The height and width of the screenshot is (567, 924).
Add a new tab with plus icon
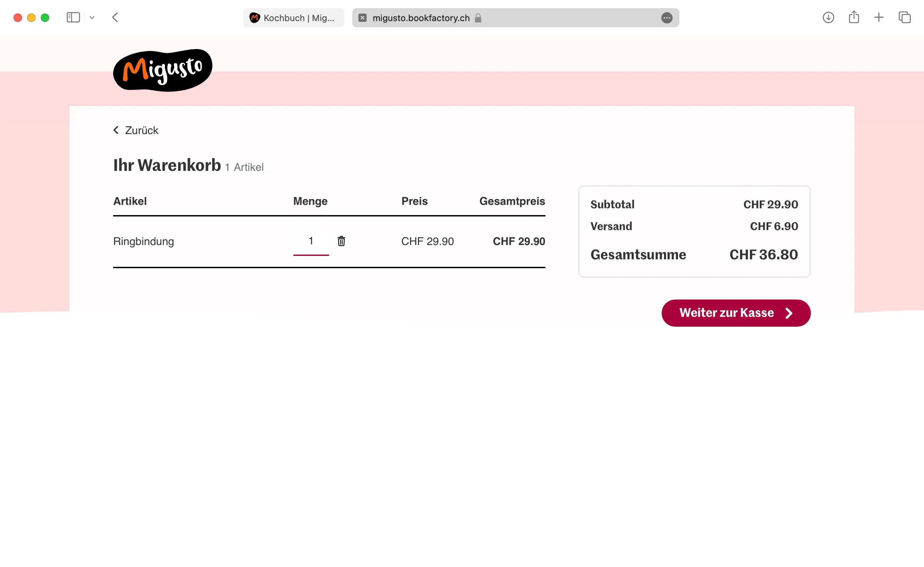[x=879, y=17]
